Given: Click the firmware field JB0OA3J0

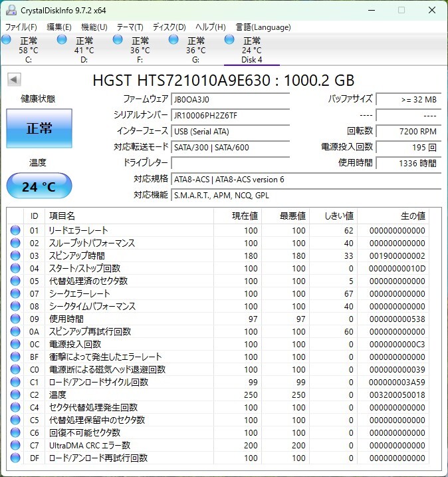Looking at the screenshot, I should tap(231, 99).
